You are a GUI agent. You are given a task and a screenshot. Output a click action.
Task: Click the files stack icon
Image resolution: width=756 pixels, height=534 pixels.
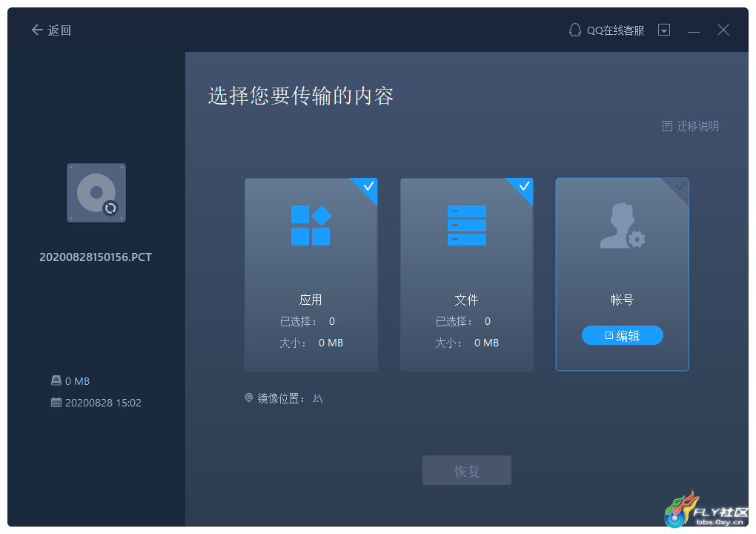pos(467,225)
